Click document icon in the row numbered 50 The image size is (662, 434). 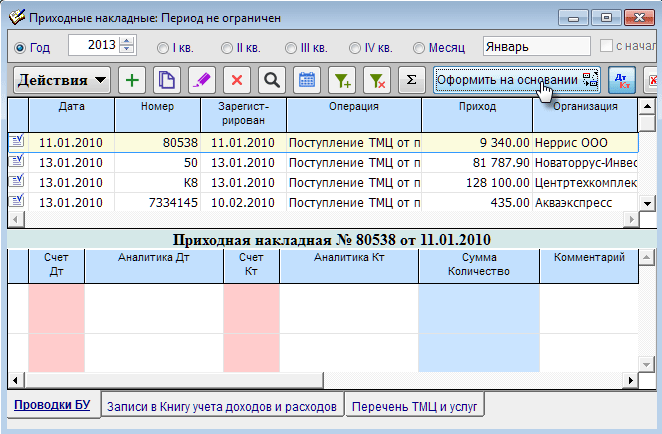17,161
